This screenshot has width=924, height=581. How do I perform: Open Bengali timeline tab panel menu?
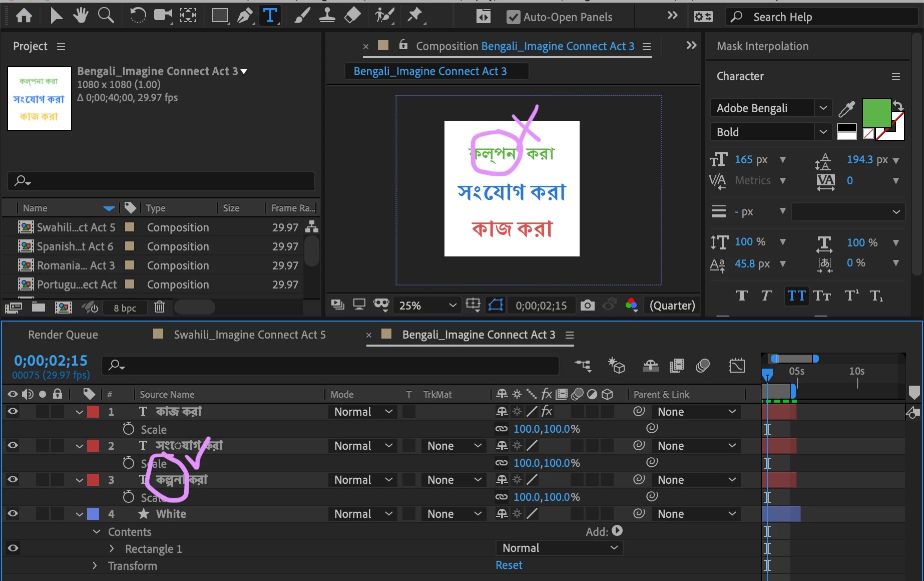[x=569, y=335]
